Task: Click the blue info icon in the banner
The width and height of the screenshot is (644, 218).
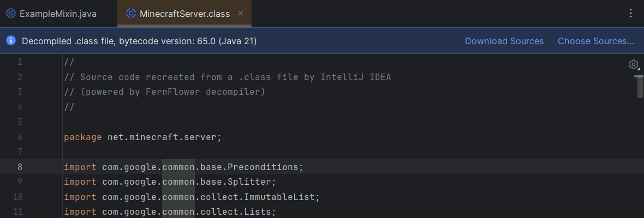Action: point(11,41)
